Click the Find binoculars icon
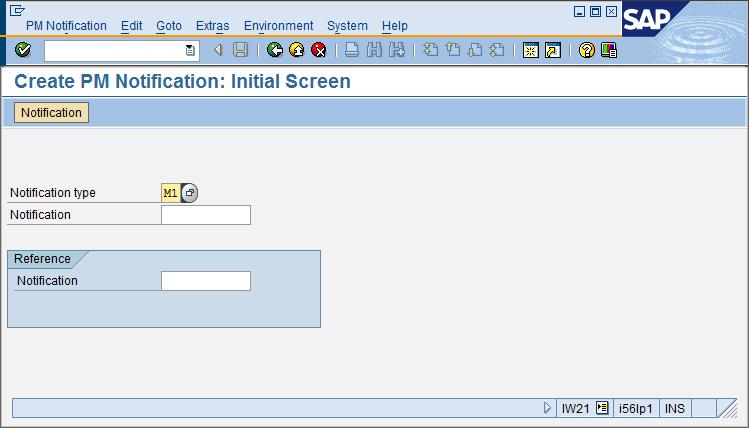This screenshot has width=749, height=428. 374,50
